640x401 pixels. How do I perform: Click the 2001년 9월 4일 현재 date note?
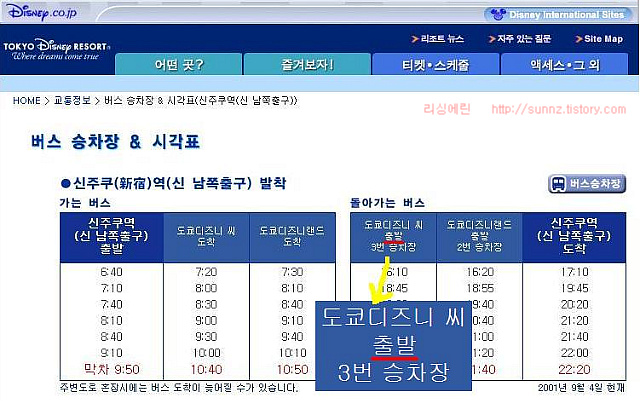point(581,388)
